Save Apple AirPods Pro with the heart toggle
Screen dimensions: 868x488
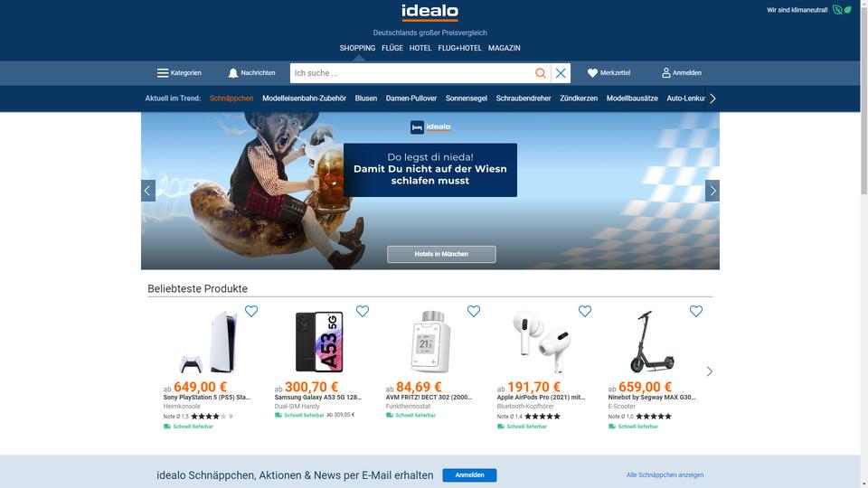coord(585,312)
